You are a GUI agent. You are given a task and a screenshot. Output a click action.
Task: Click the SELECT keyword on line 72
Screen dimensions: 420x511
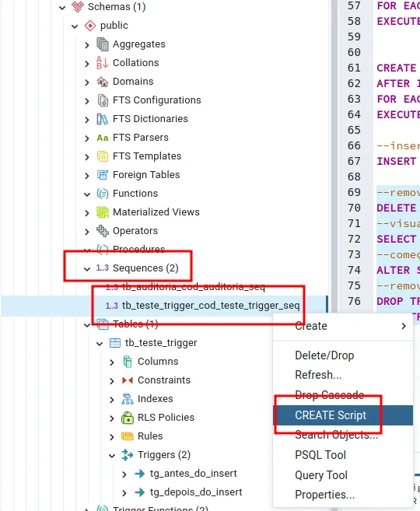[x=396, y=239]
